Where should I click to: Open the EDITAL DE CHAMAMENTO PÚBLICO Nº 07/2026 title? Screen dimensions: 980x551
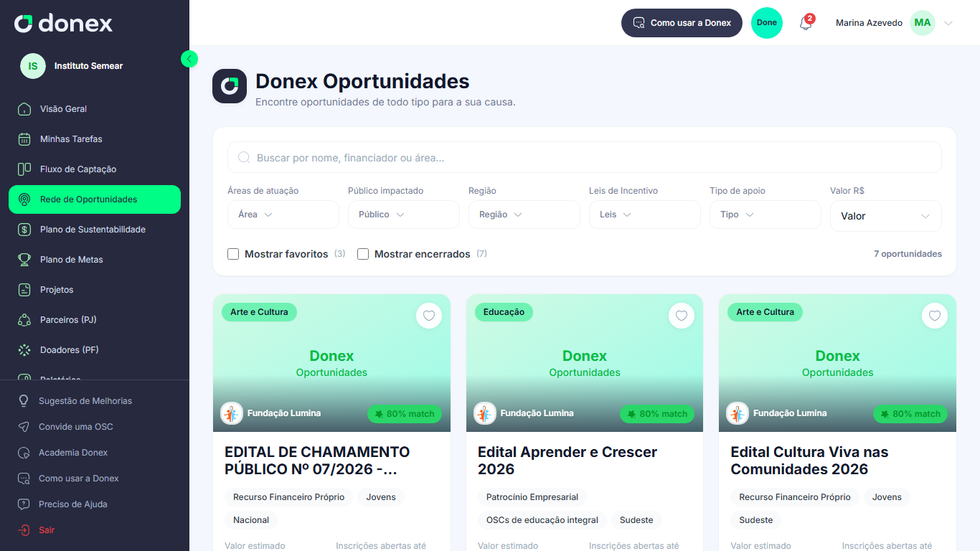pos(317,461)
